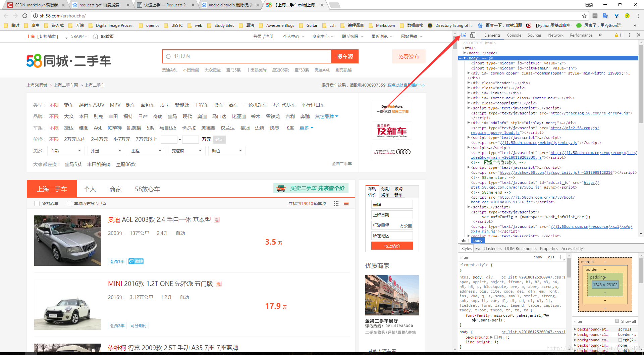Reload the current page

tap(25, 16)
